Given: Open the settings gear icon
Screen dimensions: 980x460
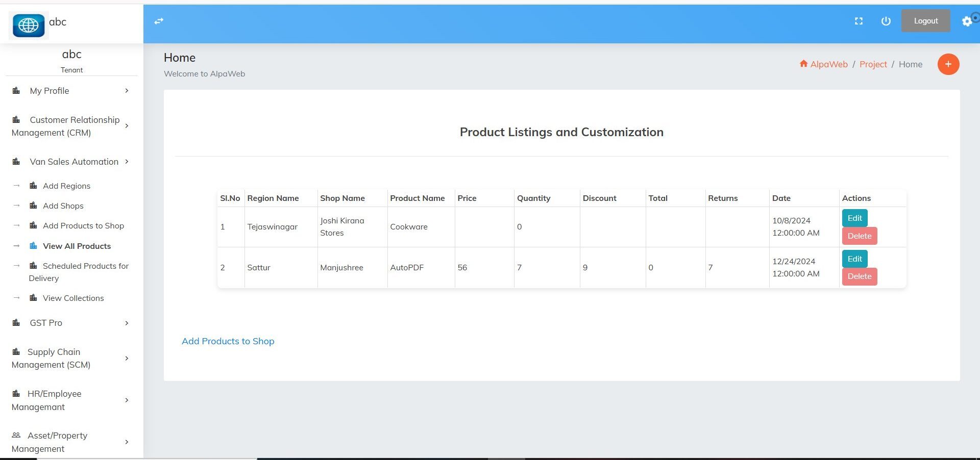Looking at the screenshot, I should (967, 21).
